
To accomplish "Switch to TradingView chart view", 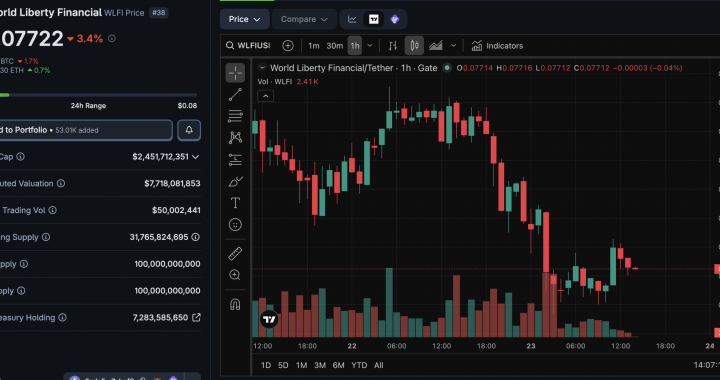I will point(374,19).
